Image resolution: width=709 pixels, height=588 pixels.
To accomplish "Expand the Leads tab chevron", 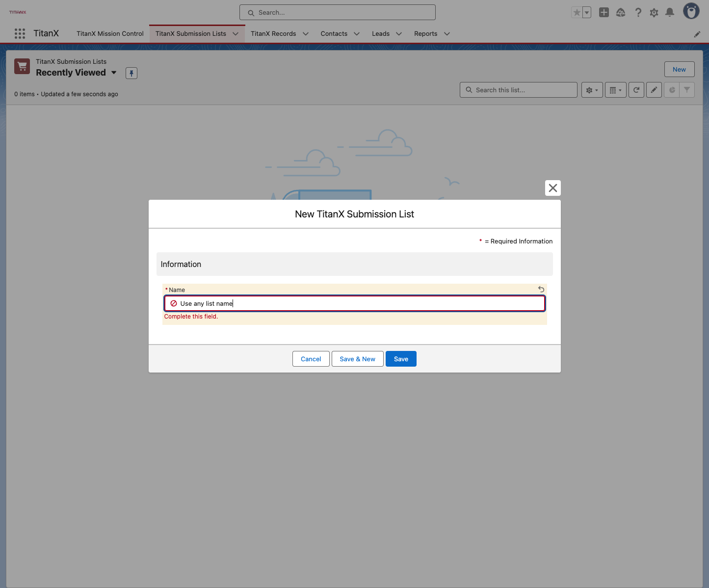I will coord(399,34).
